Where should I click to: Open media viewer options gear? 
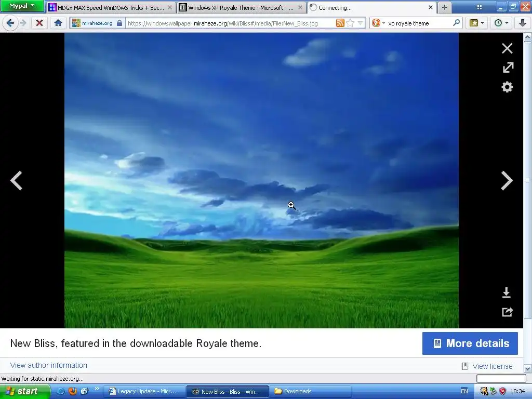tap(507, 87)
